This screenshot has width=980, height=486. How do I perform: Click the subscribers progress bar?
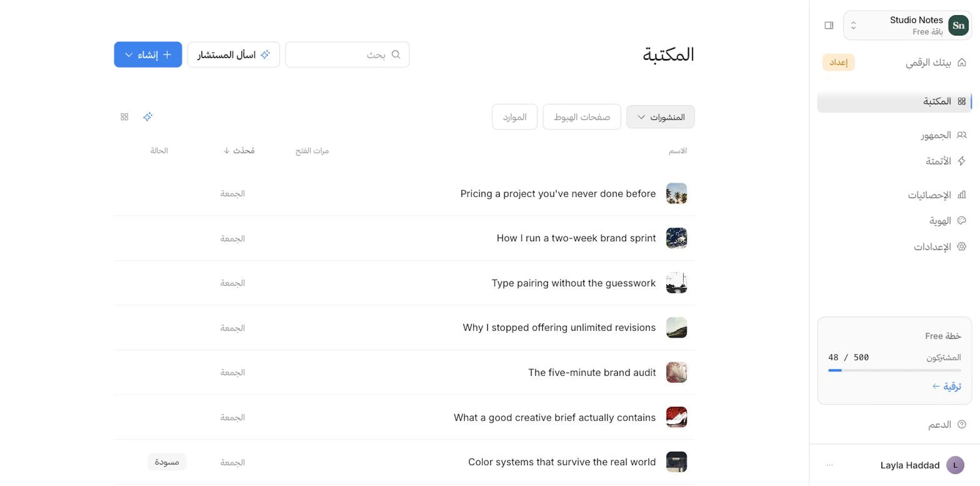[x=895, y=370]
